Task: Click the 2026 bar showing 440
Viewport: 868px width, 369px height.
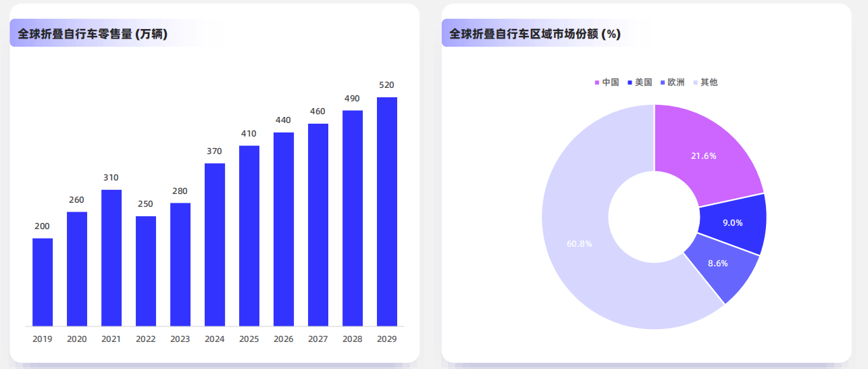Action: (x=284, y=229)
